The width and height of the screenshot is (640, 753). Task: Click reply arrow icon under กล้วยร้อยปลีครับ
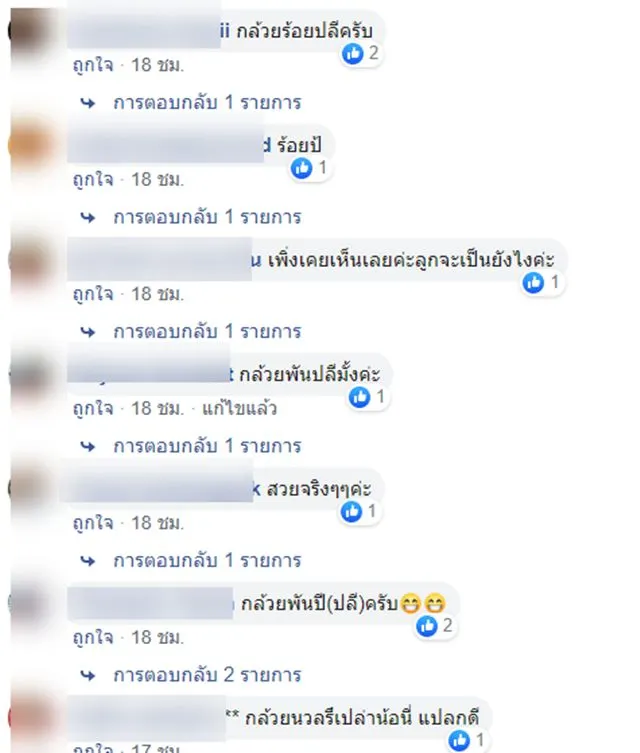tap(88, 103)
